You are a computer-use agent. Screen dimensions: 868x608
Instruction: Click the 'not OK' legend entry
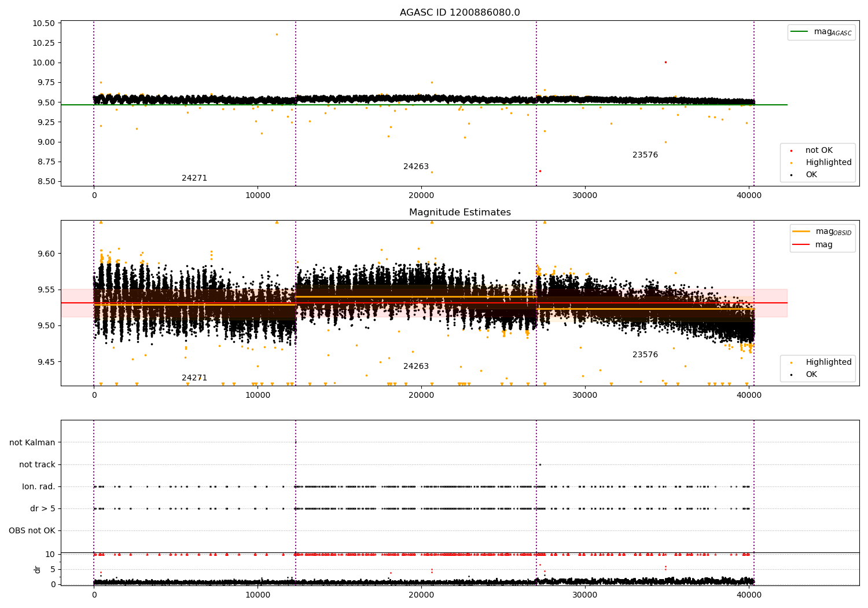tap(818, 151)
